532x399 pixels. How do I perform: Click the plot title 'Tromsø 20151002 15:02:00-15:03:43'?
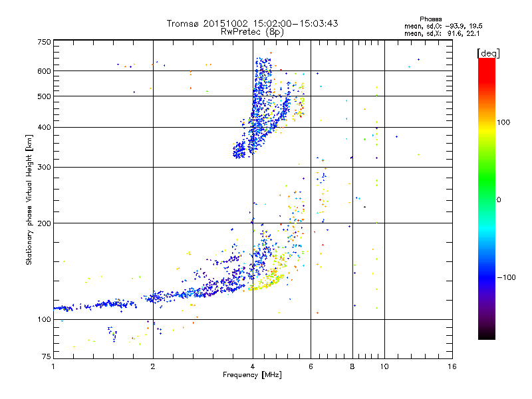pos(252,23)
